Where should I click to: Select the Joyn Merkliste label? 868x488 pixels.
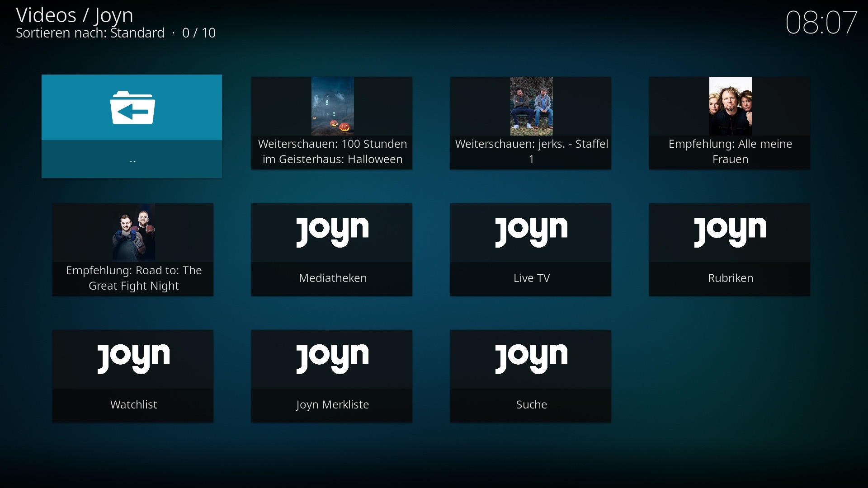pos(333,404)
